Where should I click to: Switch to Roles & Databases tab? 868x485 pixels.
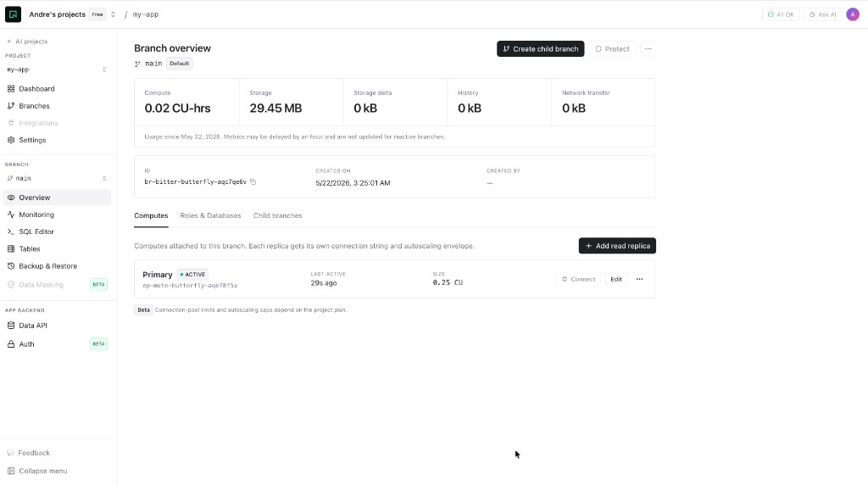point(210,216)
